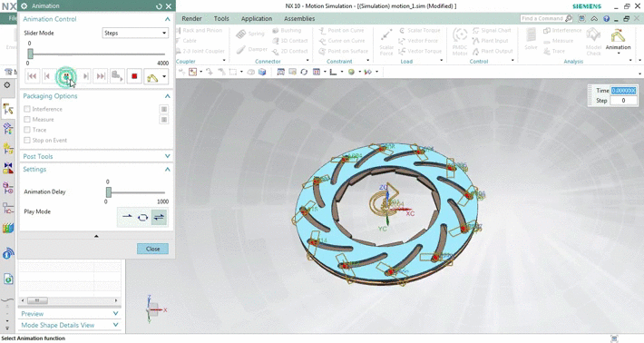Jump to last animation step
Viewport: 644px width, 343px height.
(101, 76)
